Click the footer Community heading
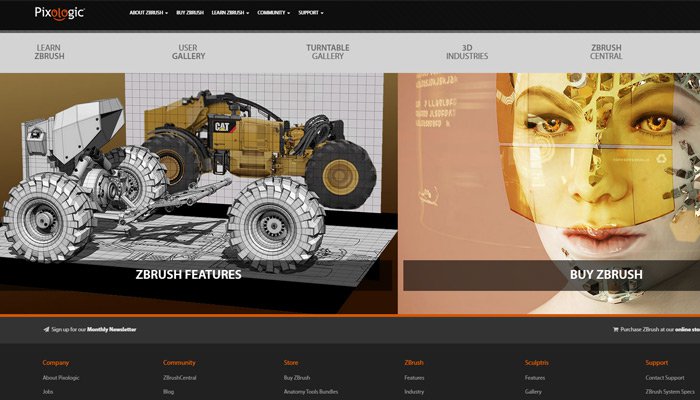 (x=179, y=362)
